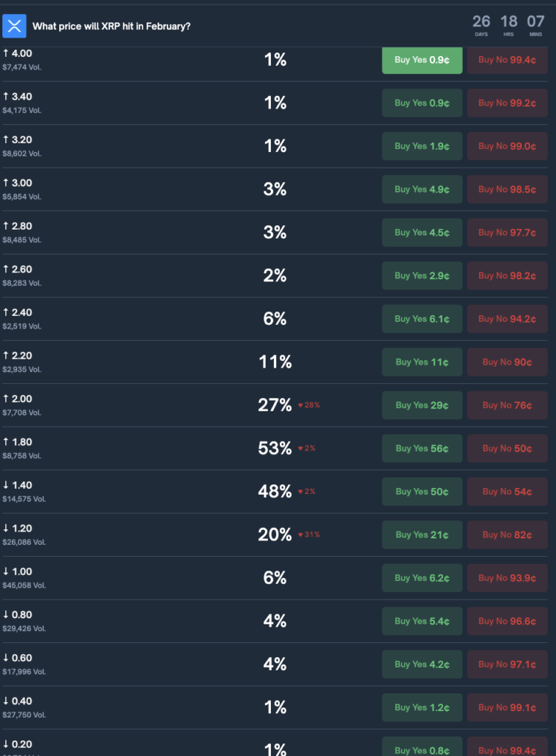Click Buy Yes 4.2¢ for ↓ 0.60
Screen dimensions: 556x756
(x=422, y=664)
